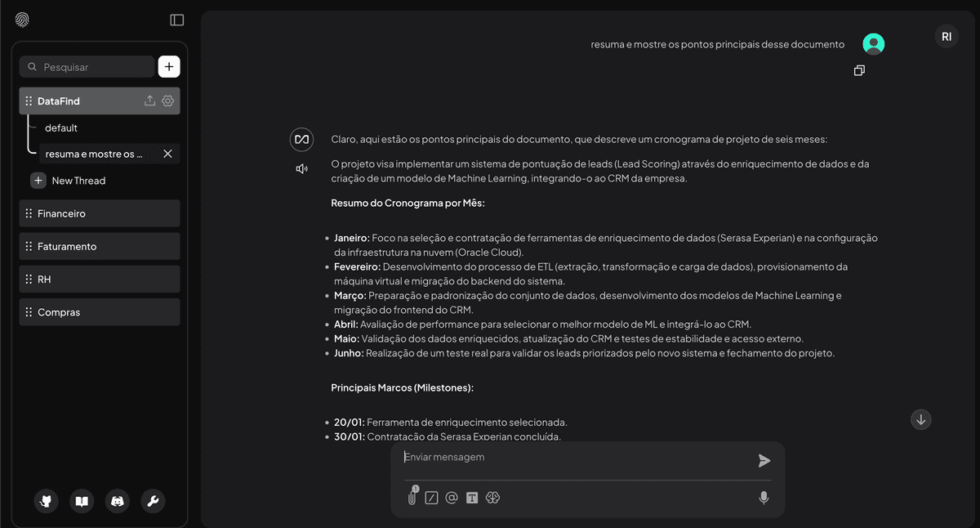
Task: Copy the user message
Action: coord(859,70)
